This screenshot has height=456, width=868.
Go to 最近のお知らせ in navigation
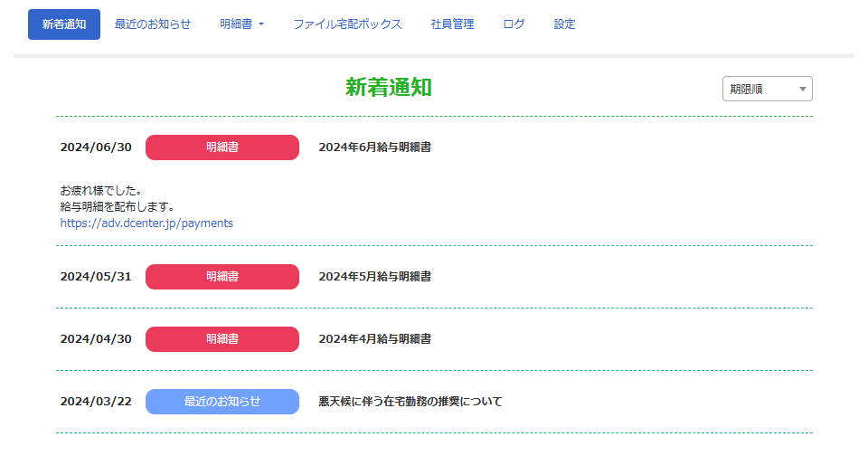pyautogui.click(x=153, y=24)
